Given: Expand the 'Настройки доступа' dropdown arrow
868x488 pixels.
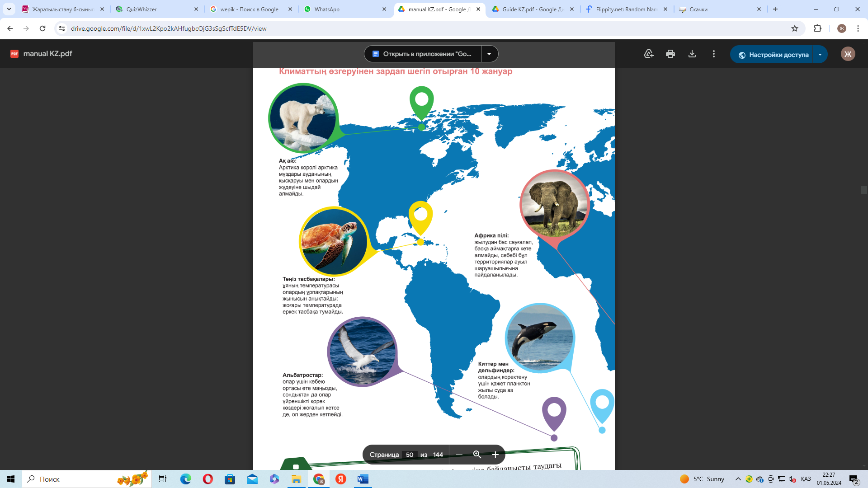Looking at the screenshot, I should pyautogui.click(x=820, y=55).
